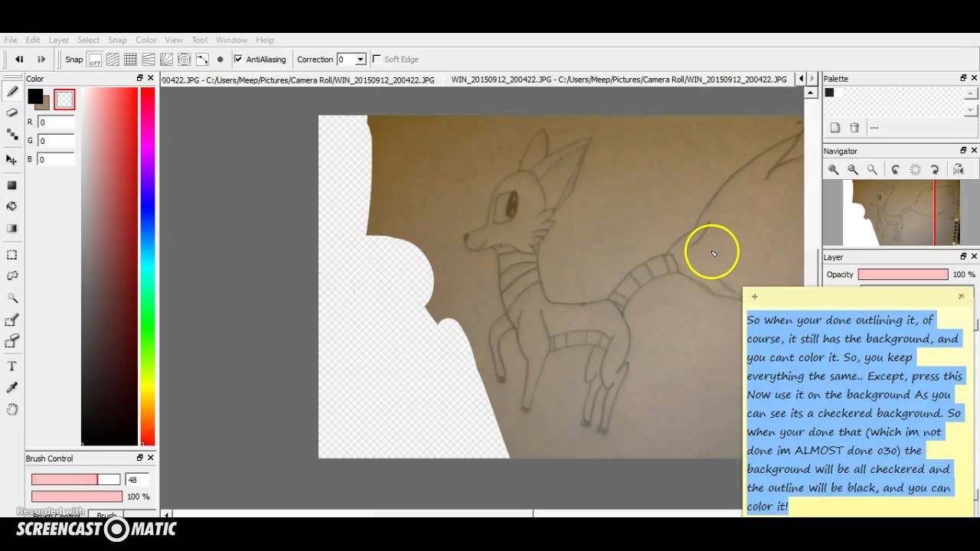Click the Undo arrow in toolbar
This screenshot has height=551, width=980.
click(x=19, y=59)
